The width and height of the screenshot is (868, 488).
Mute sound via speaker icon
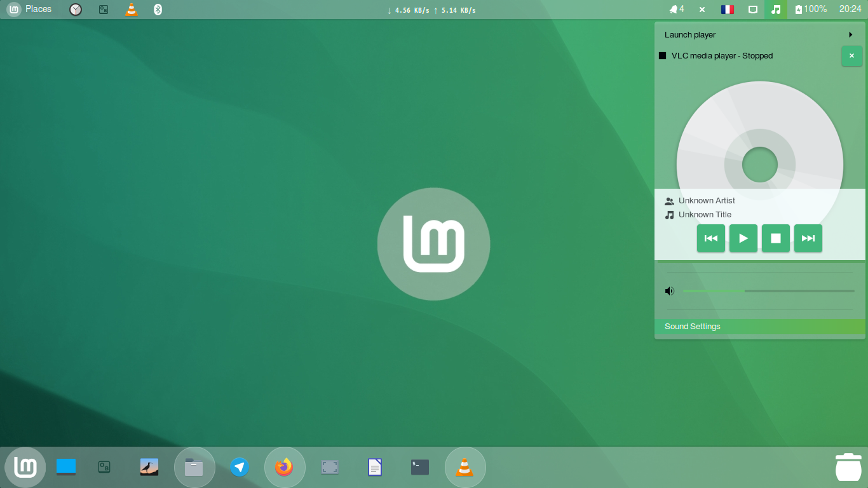pyautogui.click(x=669, y=291)
